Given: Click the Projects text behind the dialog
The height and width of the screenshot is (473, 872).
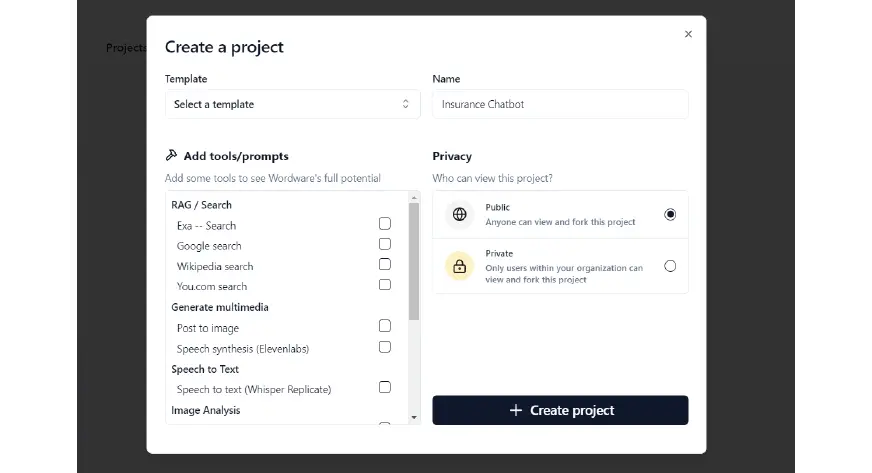Looking at the screenshot, I should (126, 48).
